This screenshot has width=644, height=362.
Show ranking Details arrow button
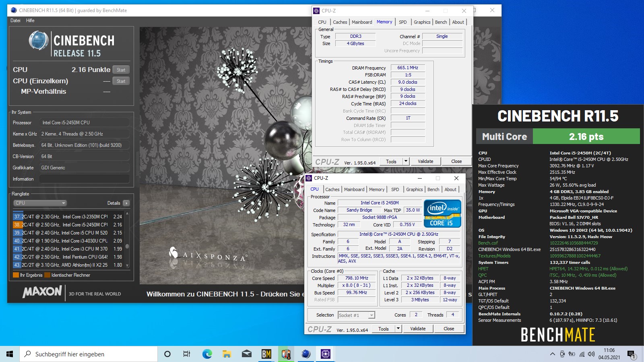pos(126,203)
